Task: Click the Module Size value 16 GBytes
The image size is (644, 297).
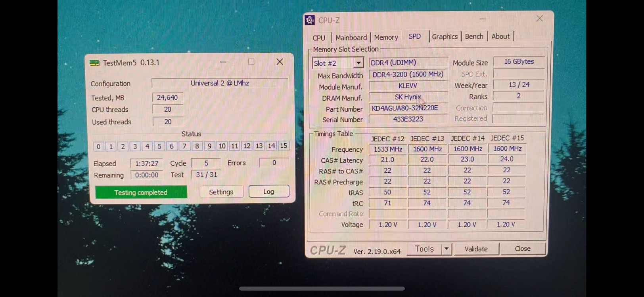Action: pos(519,61)
